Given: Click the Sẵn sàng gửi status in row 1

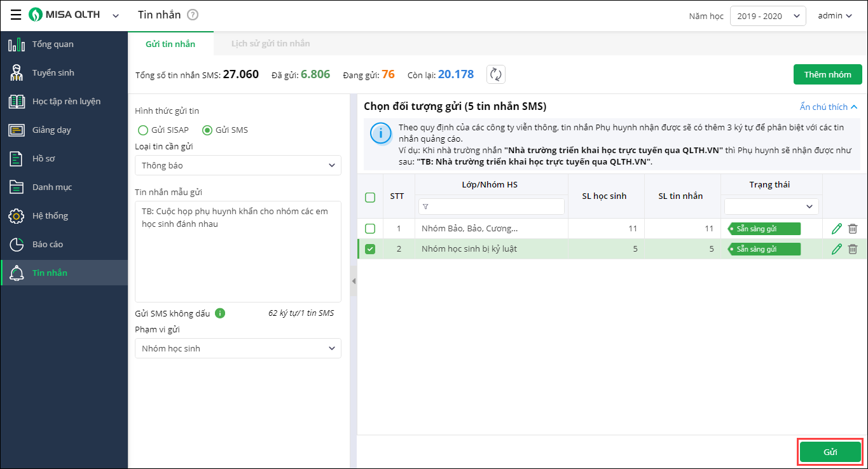Looking at the screenshot, I should 764,229.
